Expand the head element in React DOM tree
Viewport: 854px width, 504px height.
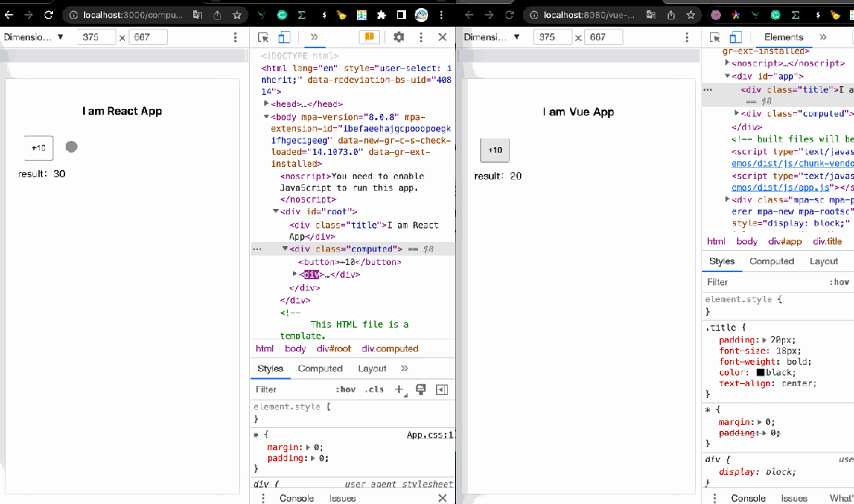[x=266, y=104]
